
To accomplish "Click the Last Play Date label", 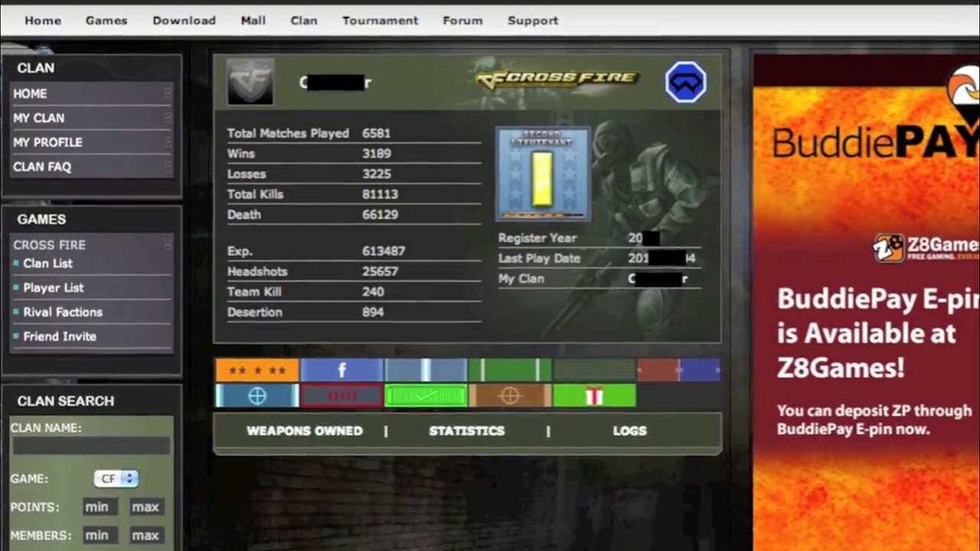I will pyautogui.click(x=539, y=259).
